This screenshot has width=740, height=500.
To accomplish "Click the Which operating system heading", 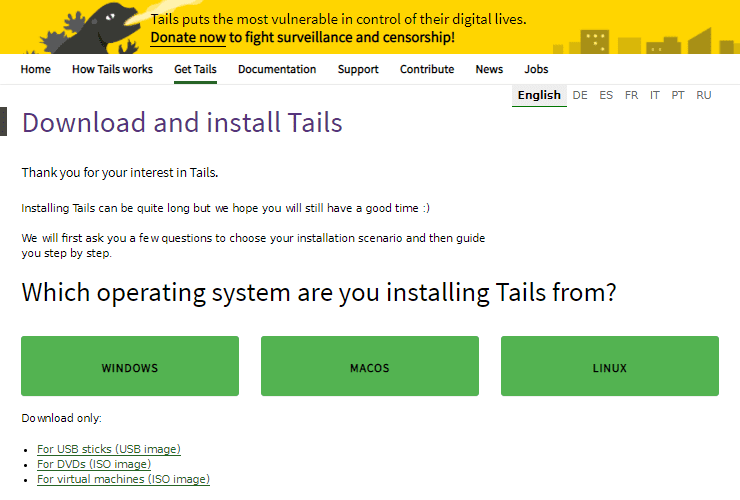I will (319, 293).
